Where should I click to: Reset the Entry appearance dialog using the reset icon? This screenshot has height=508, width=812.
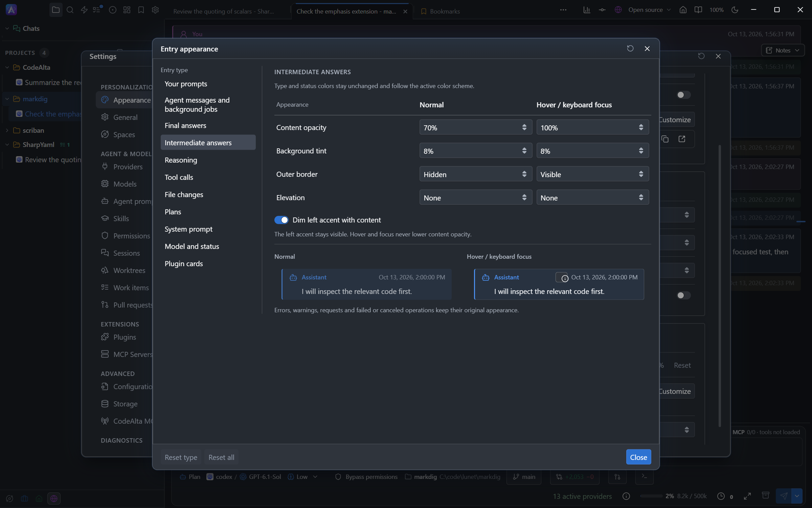tap(630, 48)
